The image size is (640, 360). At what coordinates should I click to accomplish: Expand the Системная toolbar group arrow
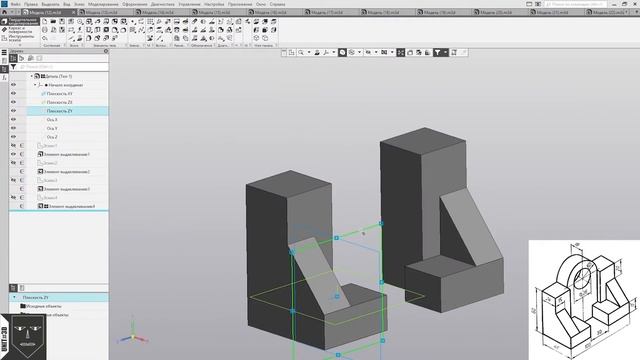click(64, 46)
